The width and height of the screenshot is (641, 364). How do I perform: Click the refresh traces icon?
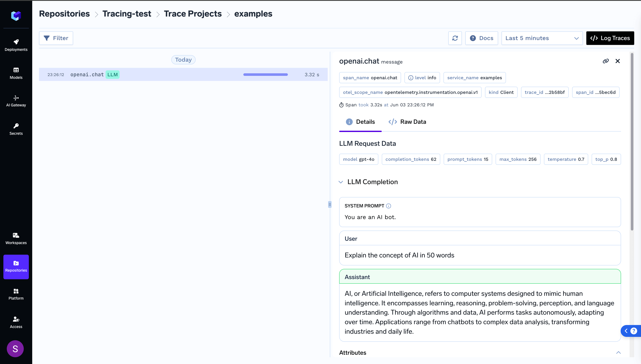(455, 38)
